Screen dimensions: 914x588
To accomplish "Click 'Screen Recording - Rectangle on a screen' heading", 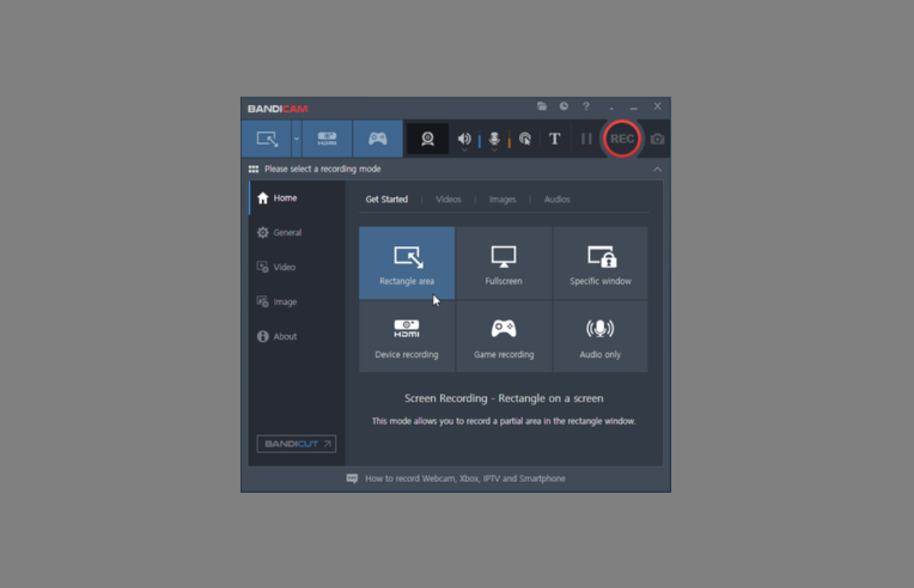I will coord(504,398).
